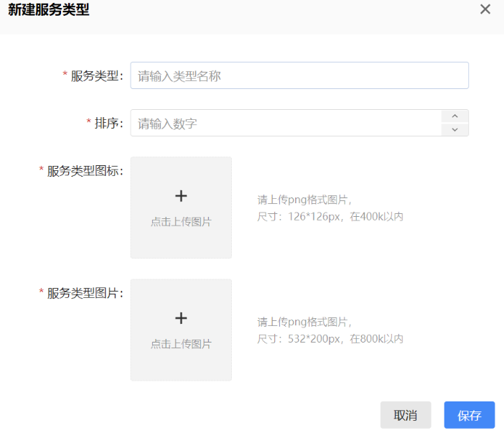Save the new service type with 保存
504x433 pixels.
point(469,415)
